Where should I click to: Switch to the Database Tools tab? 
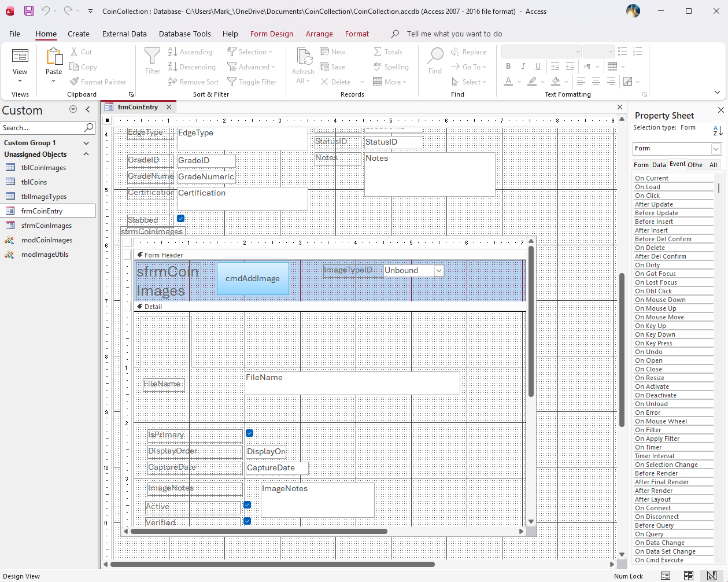(x=185, y=34)
